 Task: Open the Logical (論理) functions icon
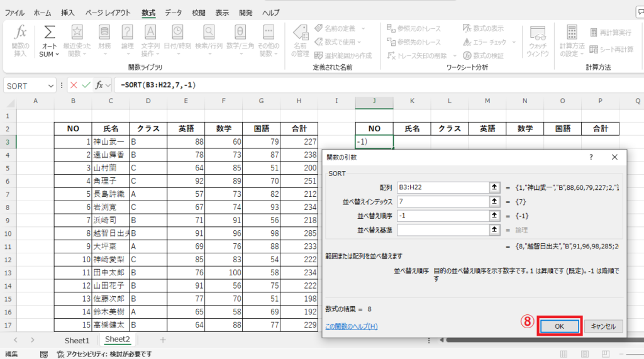(127, 33)
